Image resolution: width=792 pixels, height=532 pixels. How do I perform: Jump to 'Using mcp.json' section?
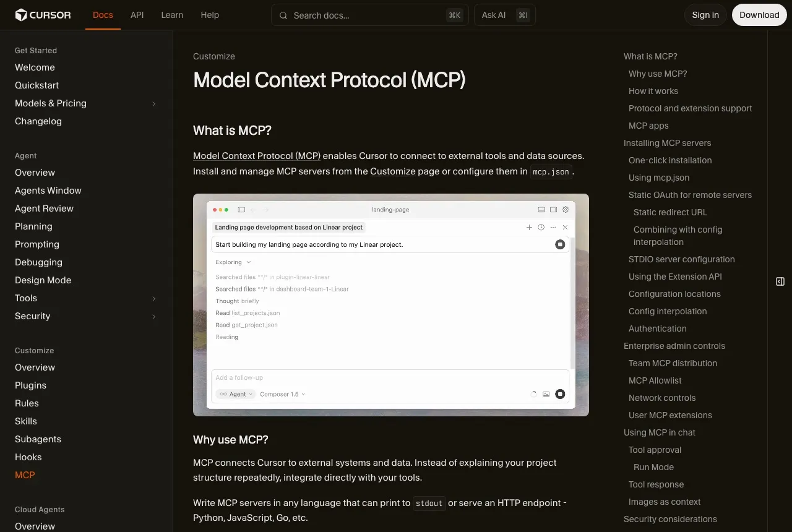(x=659, y=178)
